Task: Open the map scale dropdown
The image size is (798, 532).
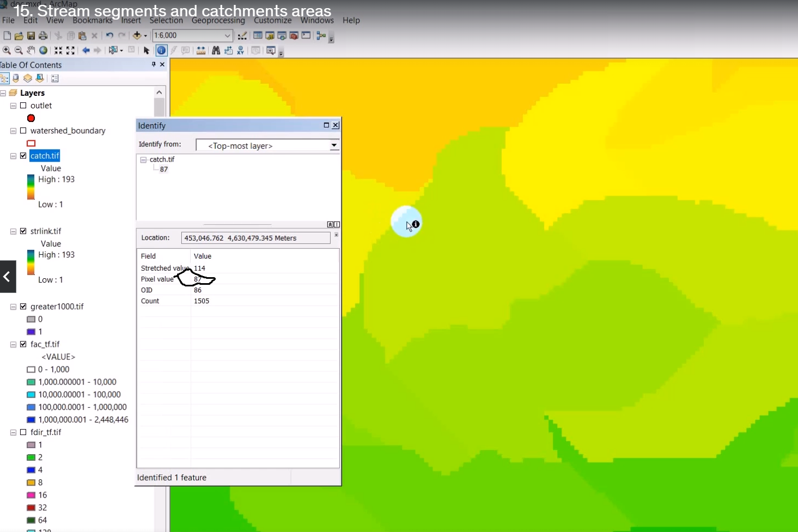Action: pyautogui.click(x=228, y=35)
